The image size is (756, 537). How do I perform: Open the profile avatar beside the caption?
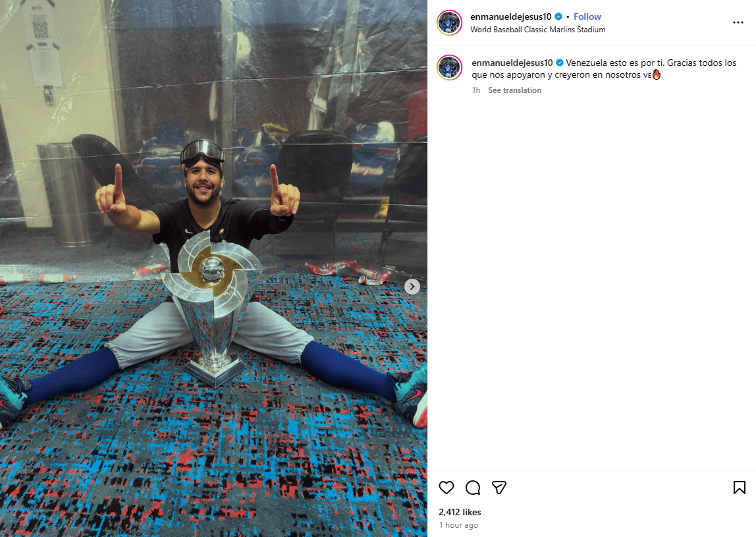[x=449, y=68]
